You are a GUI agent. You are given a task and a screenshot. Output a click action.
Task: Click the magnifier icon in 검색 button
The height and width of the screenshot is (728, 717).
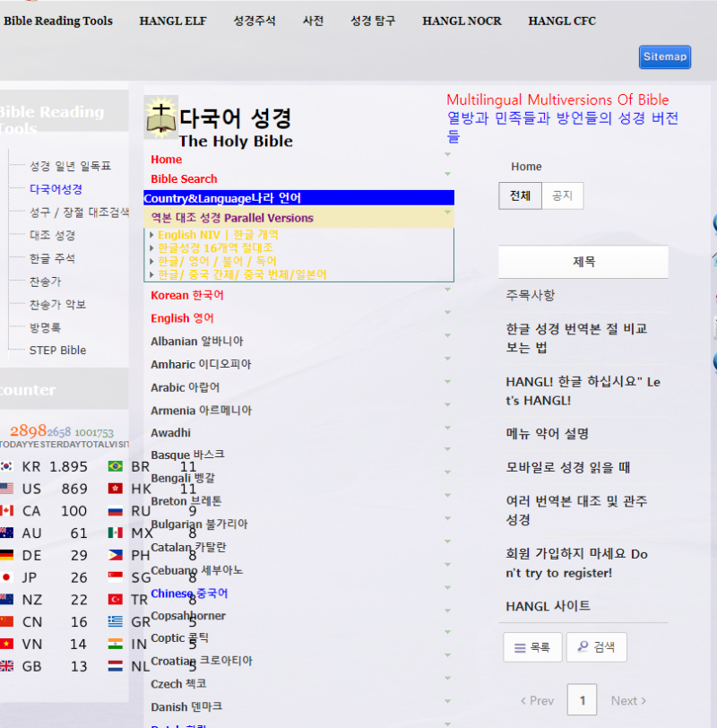(583, 646)
